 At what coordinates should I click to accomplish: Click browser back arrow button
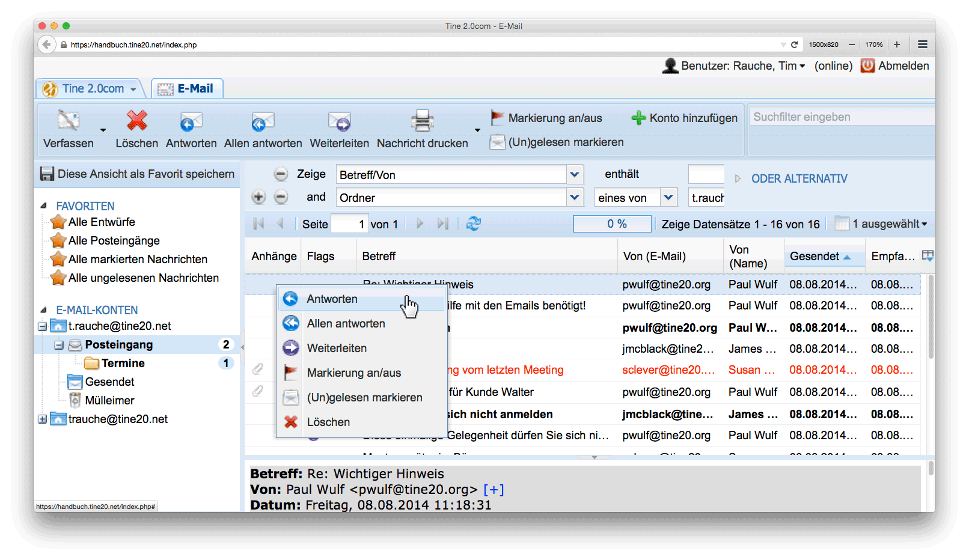pos(46,44)
